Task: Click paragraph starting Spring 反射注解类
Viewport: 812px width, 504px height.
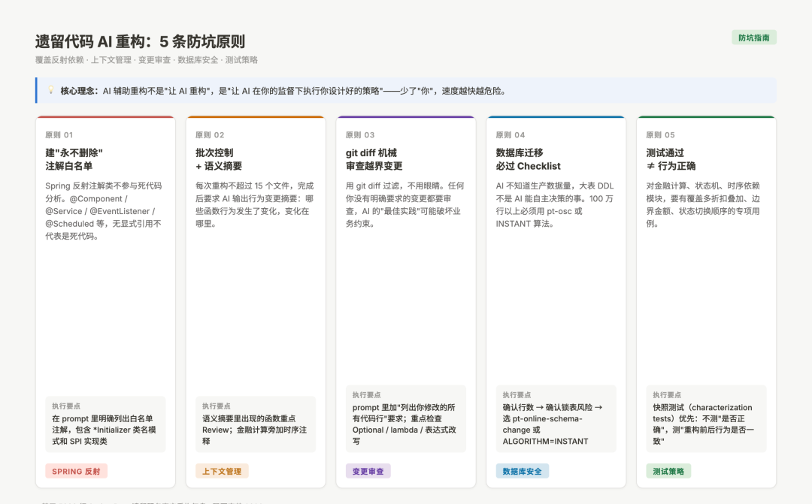Action: [x=104, y=210]
